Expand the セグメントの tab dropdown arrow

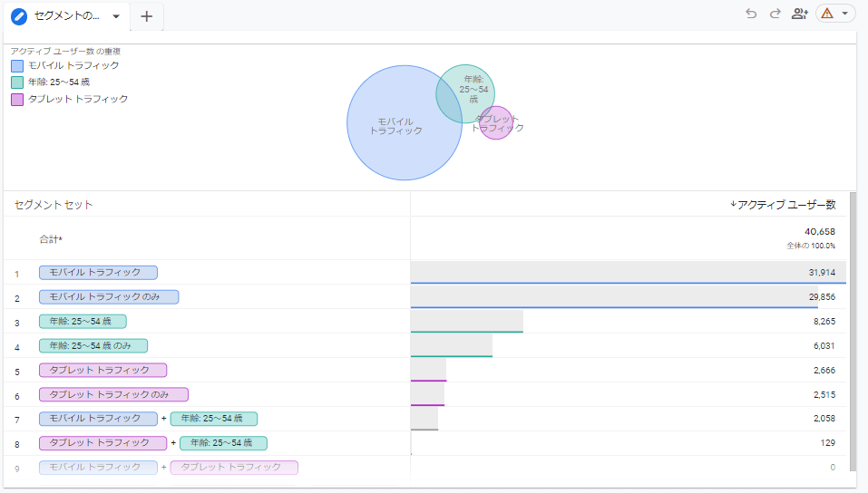pyautogui.click(x=115, y=16)
